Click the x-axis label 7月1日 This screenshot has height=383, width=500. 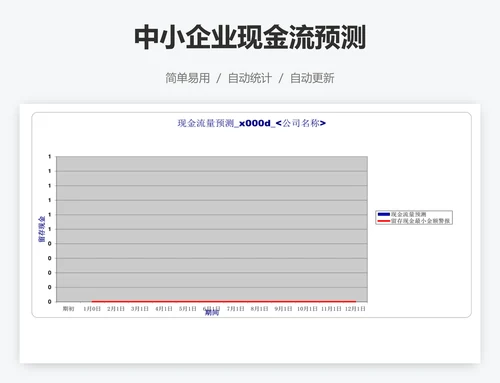235,309
